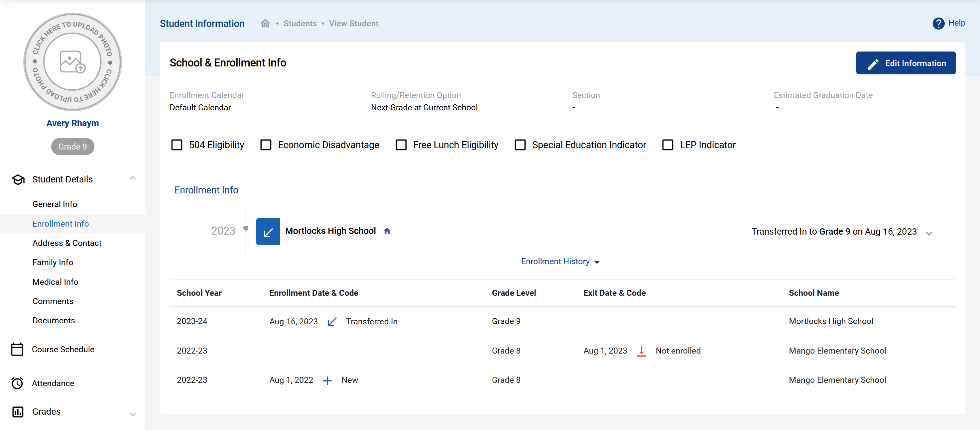Click the purple home school icon

387,231
